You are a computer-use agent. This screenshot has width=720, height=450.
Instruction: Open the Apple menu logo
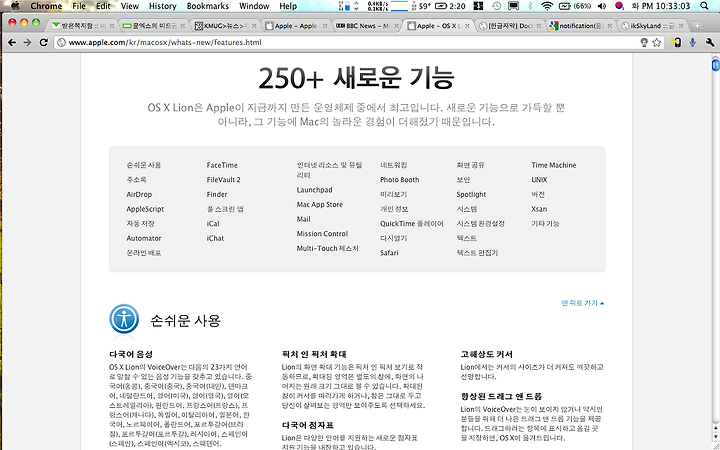click(x=15, y=6)
